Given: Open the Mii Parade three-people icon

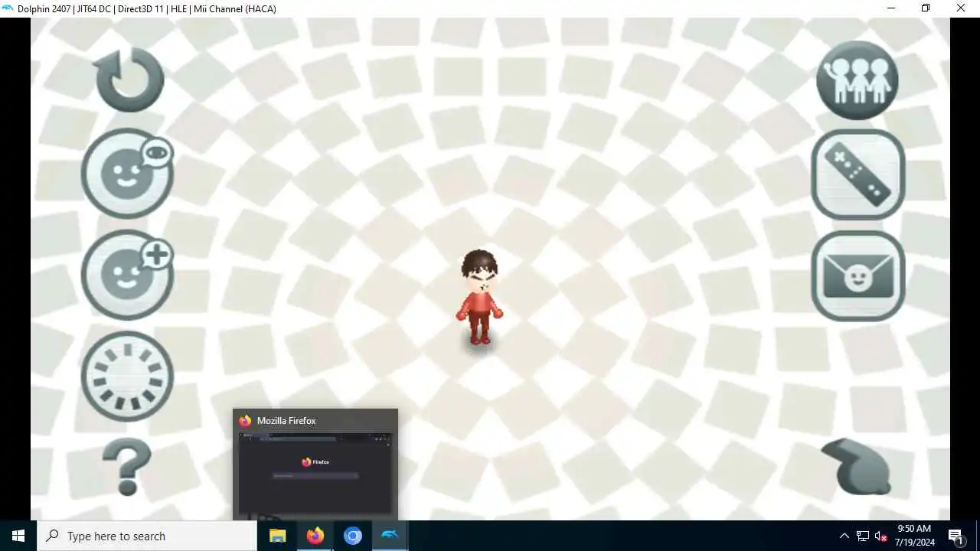Looking at the screenshot, I should pyautogui.click(x=857, y=80).
